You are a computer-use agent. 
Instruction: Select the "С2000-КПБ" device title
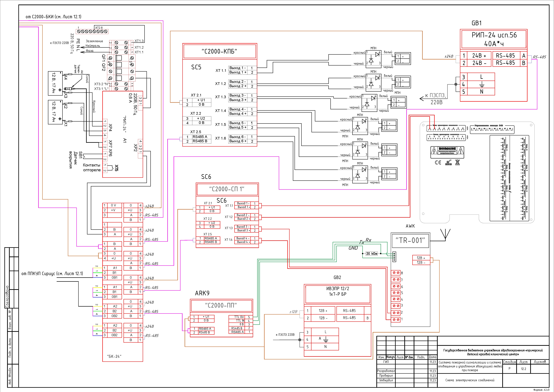tap(220, 51)
